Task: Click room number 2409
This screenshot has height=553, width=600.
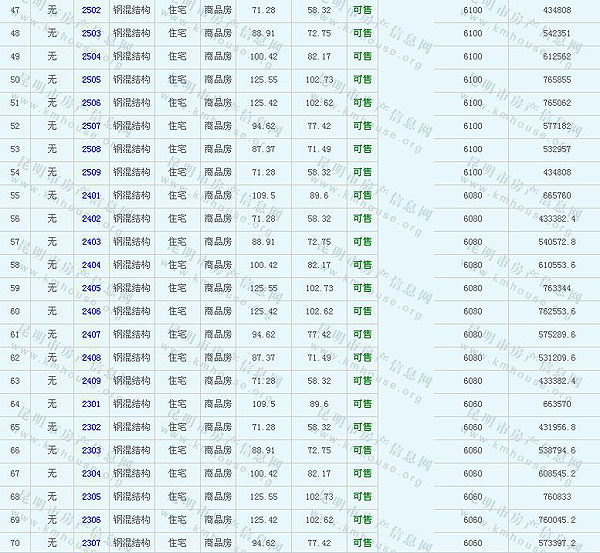Action: pyautogui.click(x=91, y=381)
